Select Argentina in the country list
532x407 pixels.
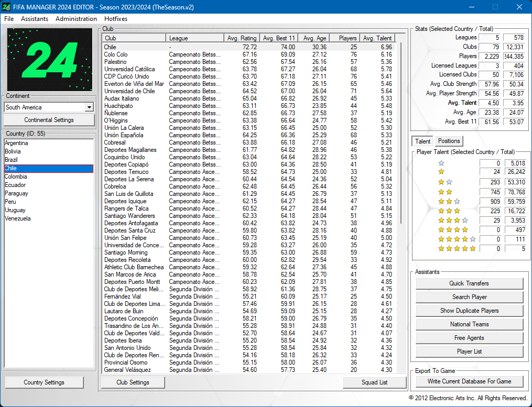pyautogui.click(x=49, y=143)
